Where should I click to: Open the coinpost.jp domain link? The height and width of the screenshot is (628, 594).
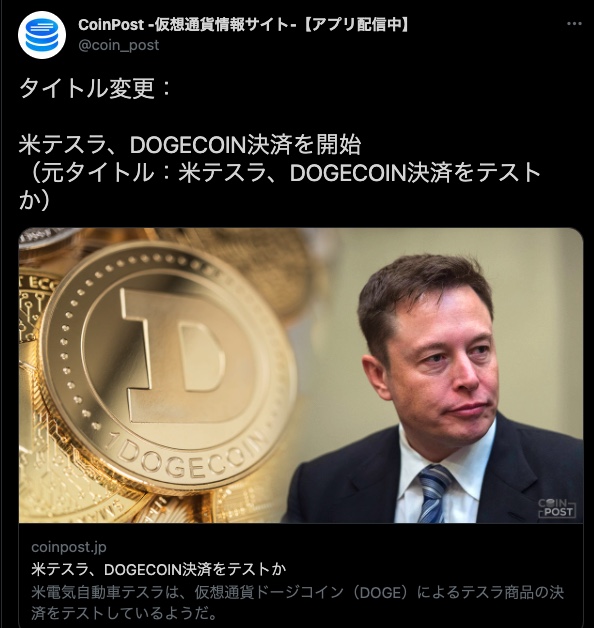coord(69,547)
